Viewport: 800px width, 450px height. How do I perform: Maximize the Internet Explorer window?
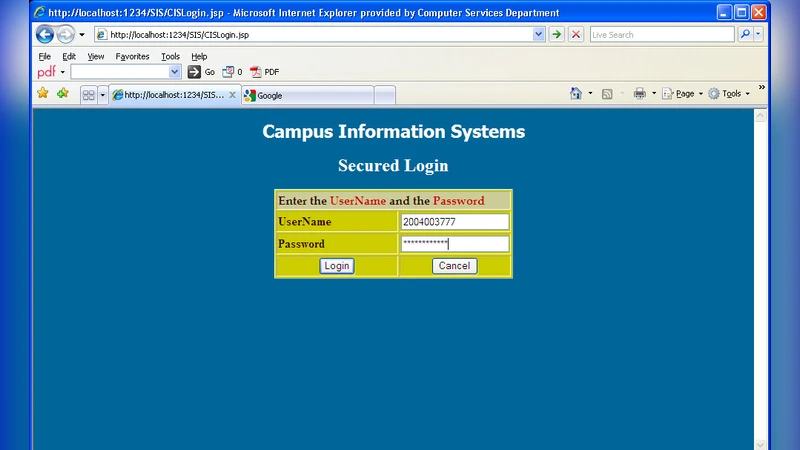741,12
